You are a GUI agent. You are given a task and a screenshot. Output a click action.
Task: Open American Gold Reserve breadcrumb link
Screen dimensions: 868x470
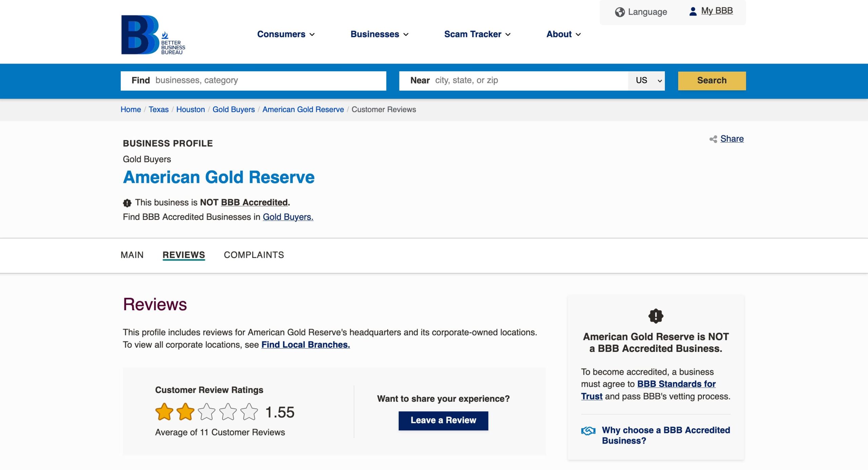tap(303, 109)
